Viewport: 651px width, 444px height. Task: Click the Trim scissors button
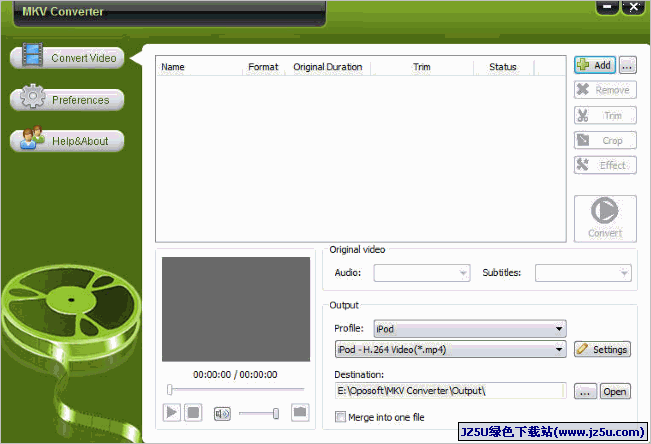coord(605,115)
